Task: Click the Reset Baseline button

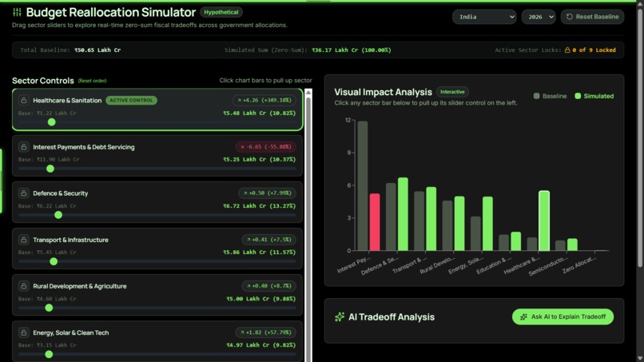Action: (x=592, y=17)
